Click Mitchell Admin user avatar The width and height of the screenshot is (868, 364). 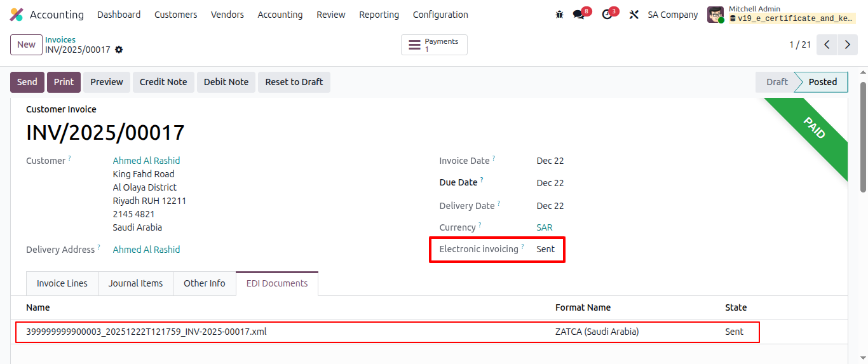click(715, 15)
